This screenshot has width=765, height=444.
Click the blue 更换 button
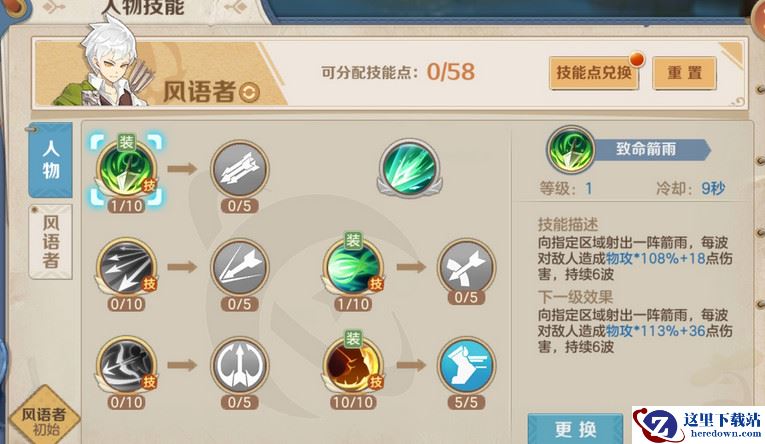click(575, 429)
